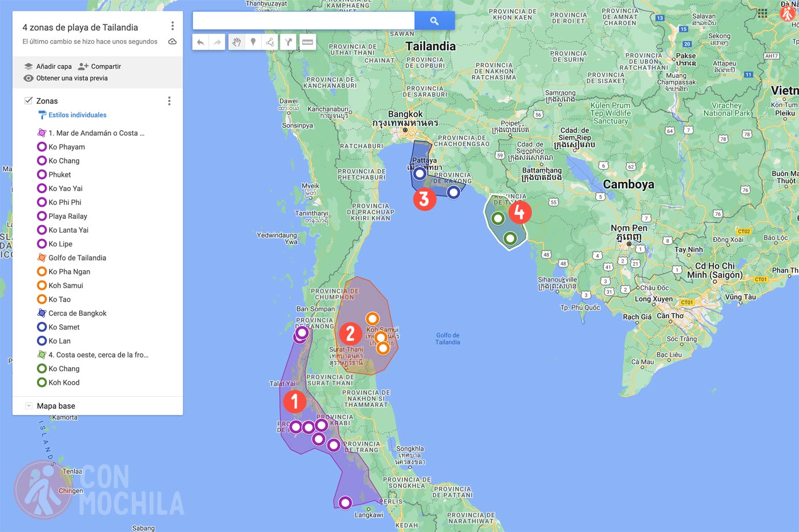The height and width of the screenshot is (532, 799).
Task: Select the ruler measure distance tool
Action: (x=308, y=42)
